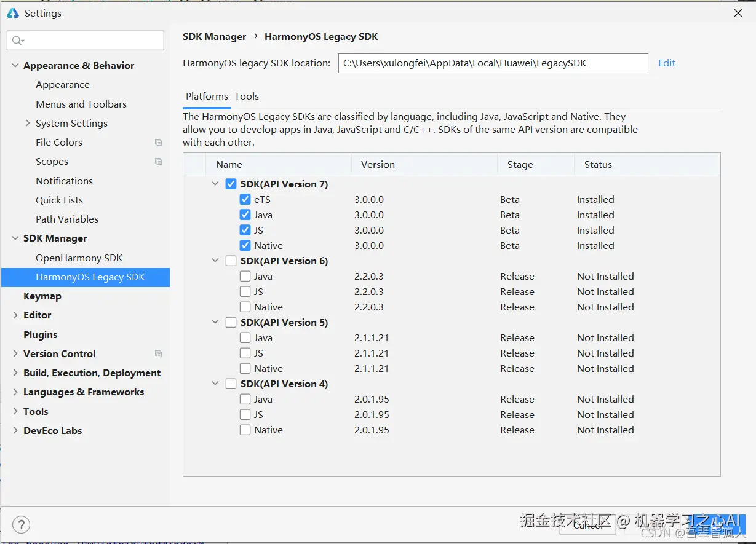
Task: Uncheck the eTS 3.0.0.0 checkbox
Action: coord(245,199)
